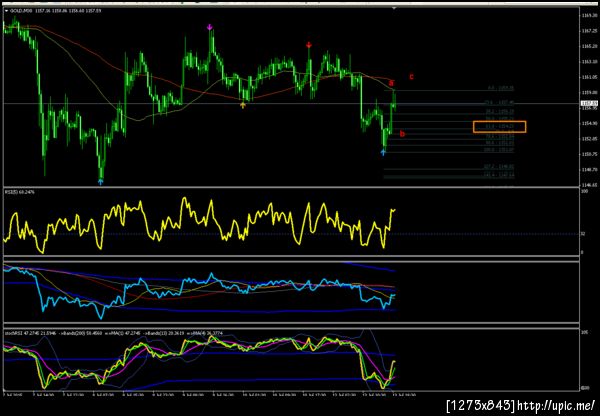Select the red down-arrow signal marker

pyautogui.click(x=309, y=45)
